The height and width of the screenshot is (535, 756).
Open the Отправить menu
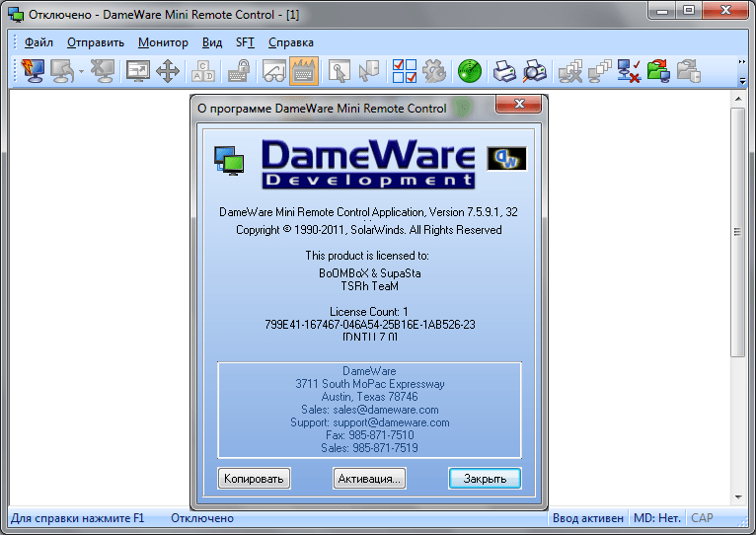(x=96, y=42)
